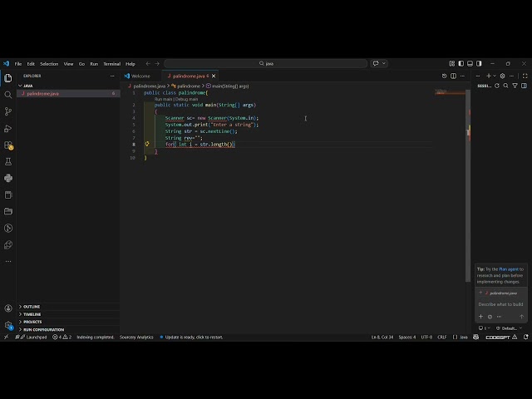Expand the OUTLINE section
The height and width of the screenshot is (399, 532).
(x=68, y=307)
